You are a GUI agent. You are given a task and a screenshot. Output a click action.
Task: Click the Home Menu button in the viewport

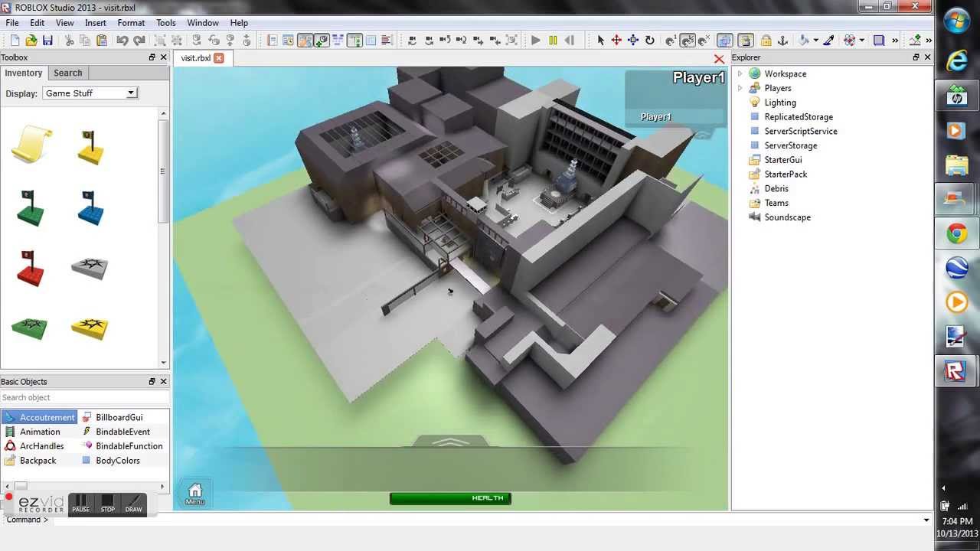click(x=194, y=494)
